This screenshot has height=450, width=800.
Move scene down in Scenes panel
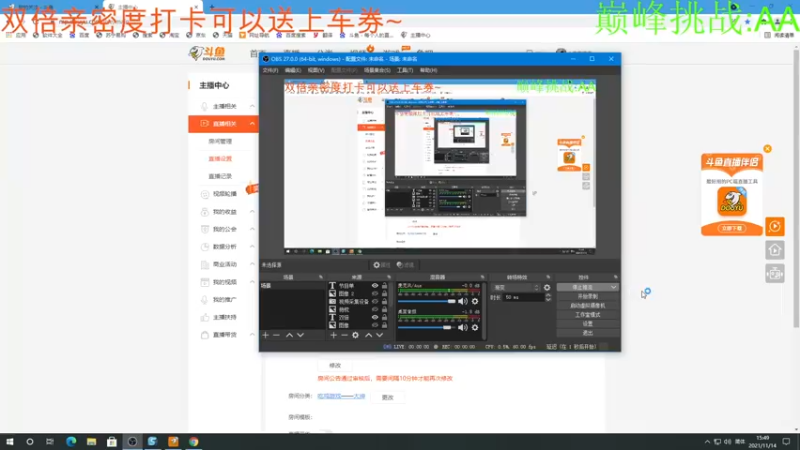click(x=301, y=335)
